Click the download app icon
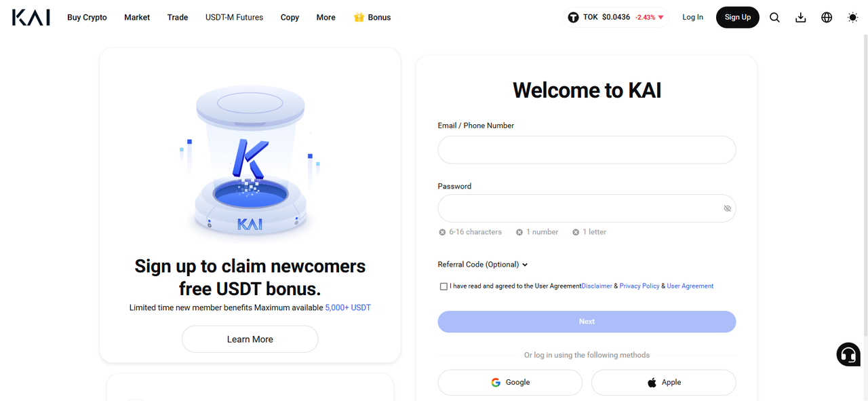The image size is (868, 401). tap(800, 18)
